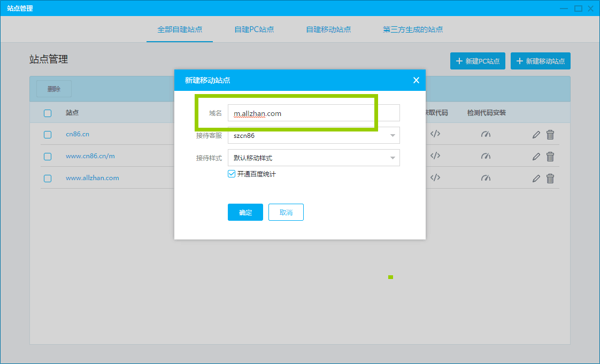Check code installation for cn86.cn
The image size is (600, 364).
[486, 134]
